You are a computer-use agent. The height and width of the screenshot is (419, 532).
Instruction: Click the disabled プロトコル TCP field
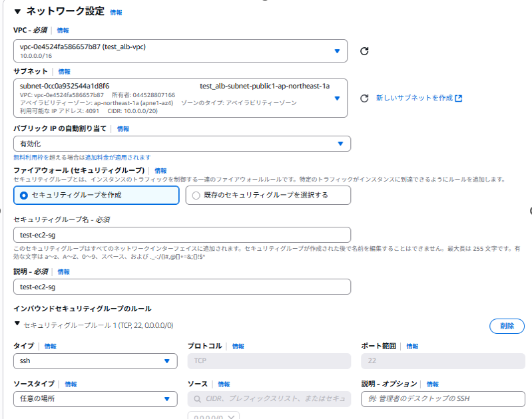pyautogui.click(x=269, y=361)
